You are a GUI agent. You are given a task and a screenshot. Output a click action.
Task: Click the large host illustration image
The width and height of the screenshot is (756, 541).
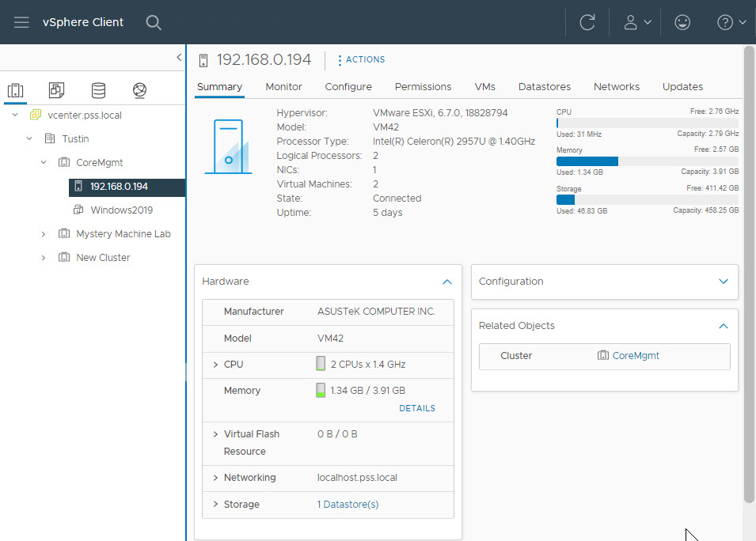[x=228, y=146]
